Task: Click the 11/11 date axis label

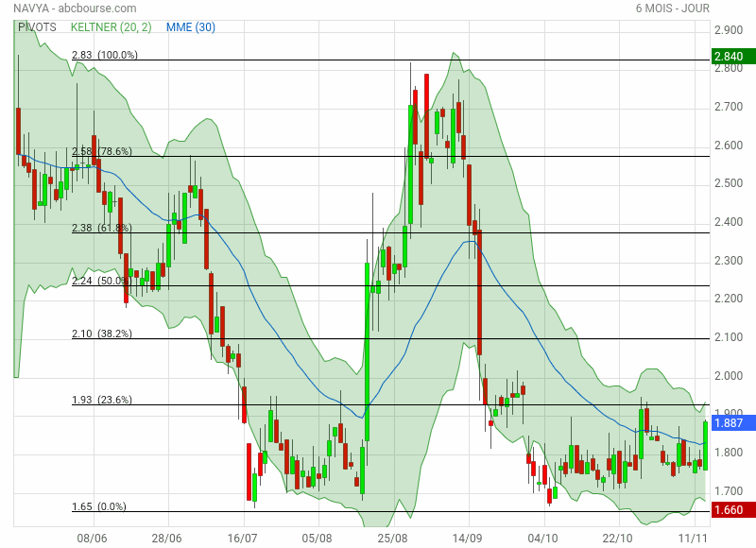Action: (x=693, y=538)
